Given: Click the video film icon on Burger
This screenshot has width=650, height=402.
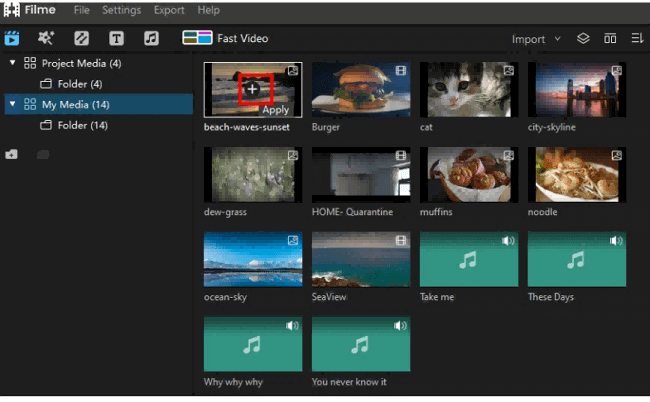Looking at the screenshot, I should point(401,70).
